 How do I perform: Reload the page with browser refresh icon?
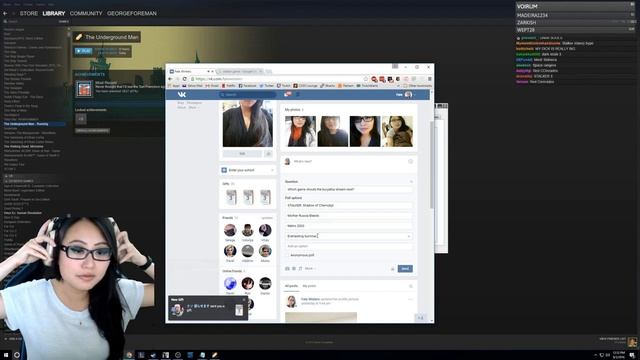(184, 79)
